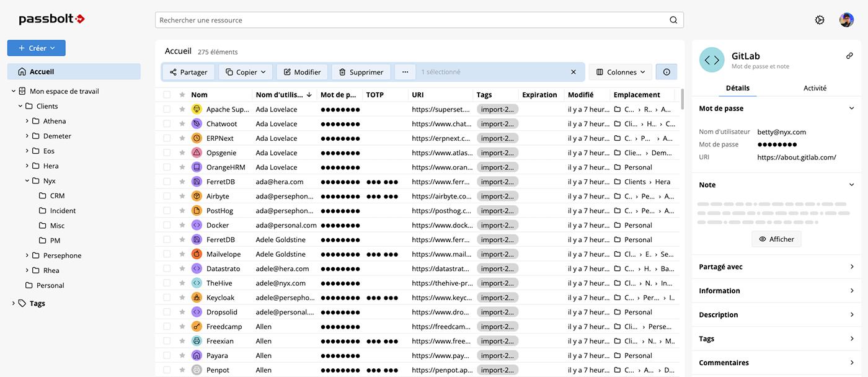Toggle the select-all checkbox in header

(x=167, y=95)
